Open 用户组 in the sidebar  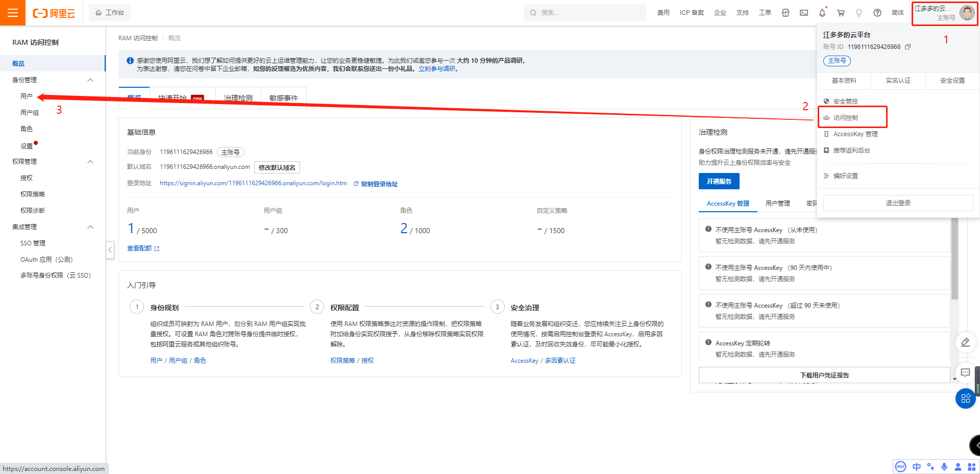point(30,113)
